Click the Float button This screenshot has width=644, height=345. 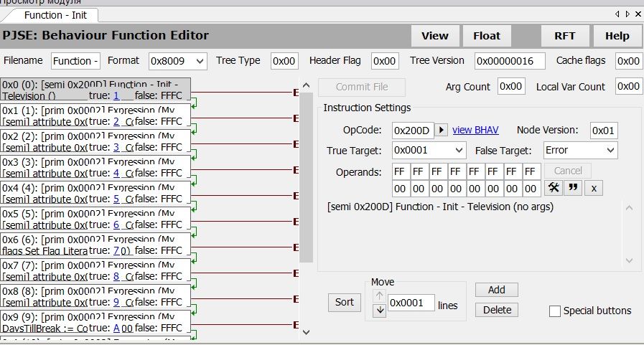tap(487, 36)
